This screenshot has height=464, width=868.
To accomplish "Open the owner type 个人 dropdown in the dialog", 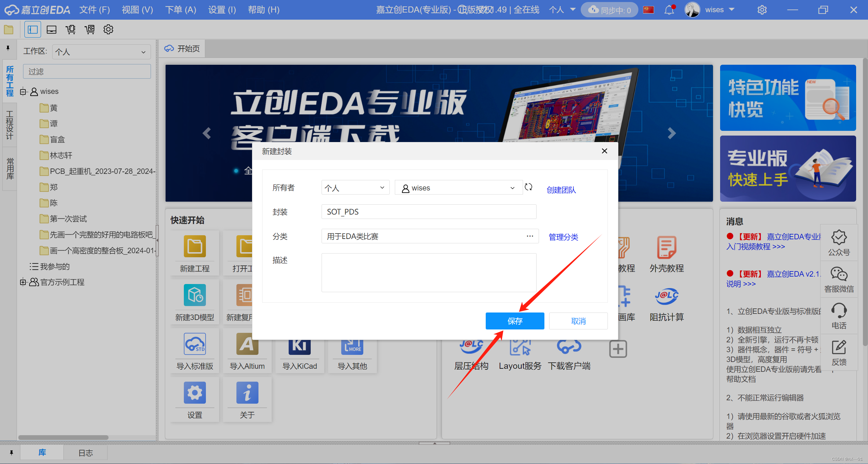I will (355, 188).
